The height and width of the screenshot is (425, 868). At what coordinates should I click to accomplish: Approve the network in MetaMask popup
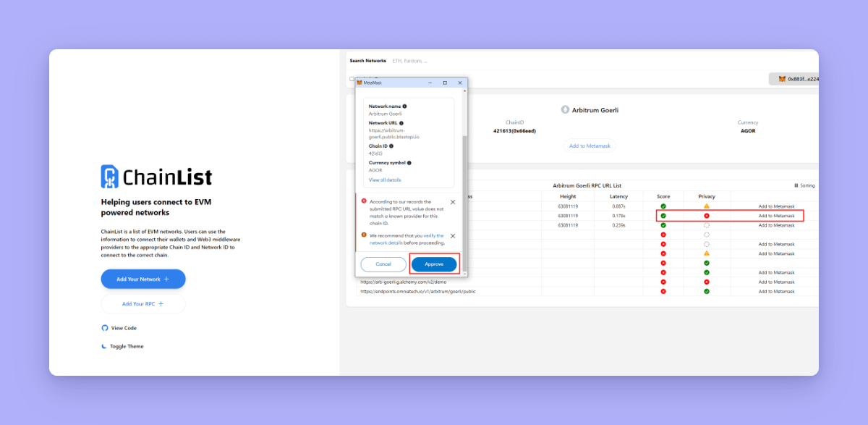(x=434, y=264)
